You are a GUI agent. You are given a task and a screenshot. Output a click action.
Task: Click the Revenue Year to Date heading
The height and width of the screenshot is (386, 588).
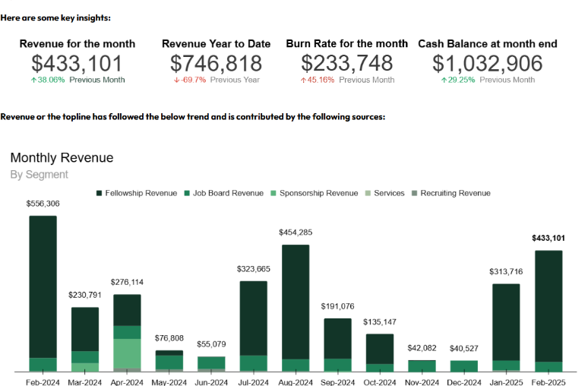click(216, 44)
